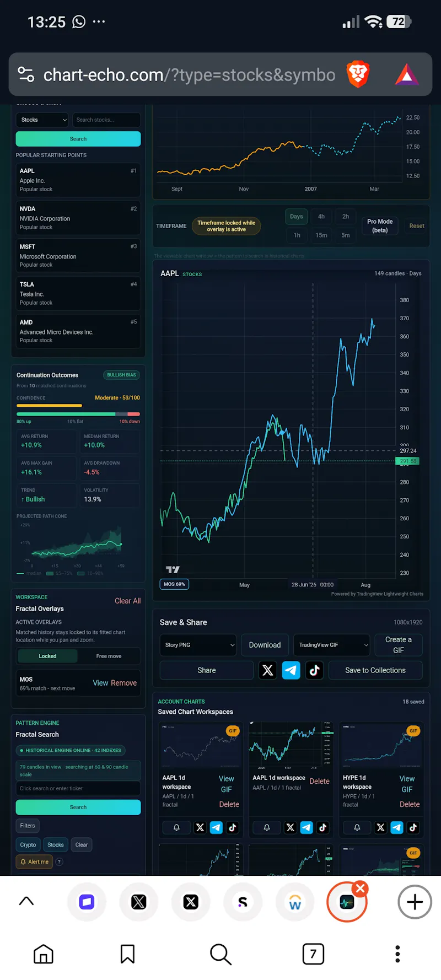441x980 pixels.
Task: Switch to the first X tab favicon
Action: point(139,902)
